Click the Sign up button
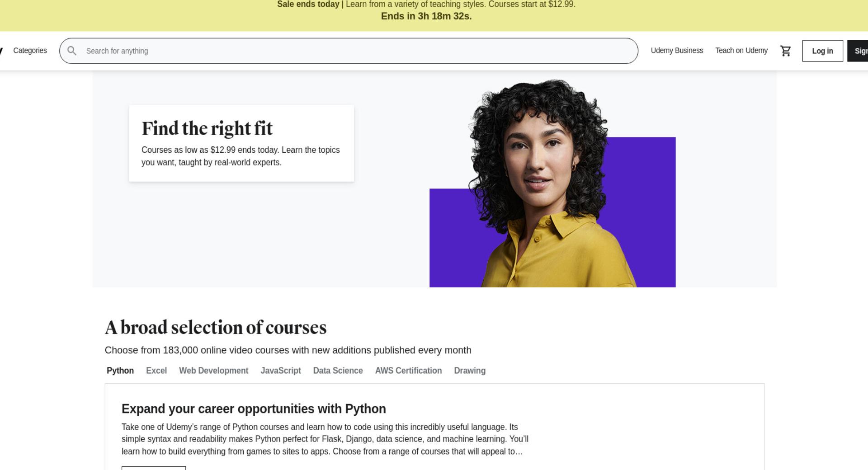Image resolution: width=868 pixels, height=470 pixels. (858, 51)
